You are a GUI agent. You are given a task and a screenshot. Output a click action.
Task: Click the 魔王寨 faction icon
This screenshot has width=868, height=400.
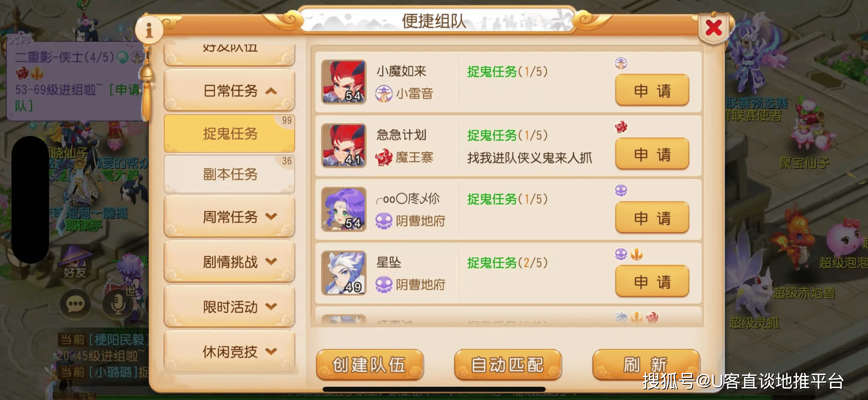[384, 157]
